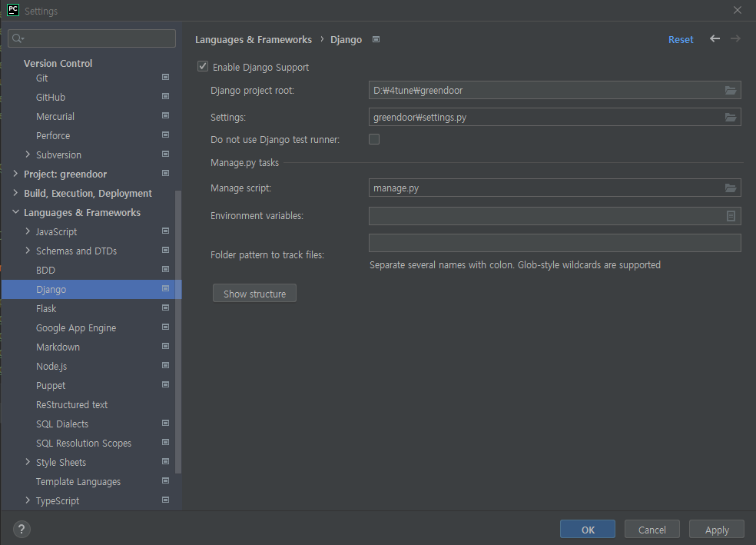Click the Apply button

pyautogui.click(x=717, y=529)
